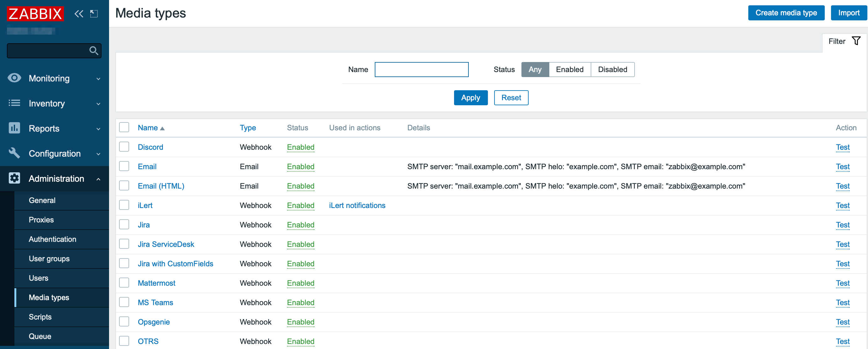Click the kiosk mode icon
Viewport: 868px width, 349px height.
tap(94, 14)
